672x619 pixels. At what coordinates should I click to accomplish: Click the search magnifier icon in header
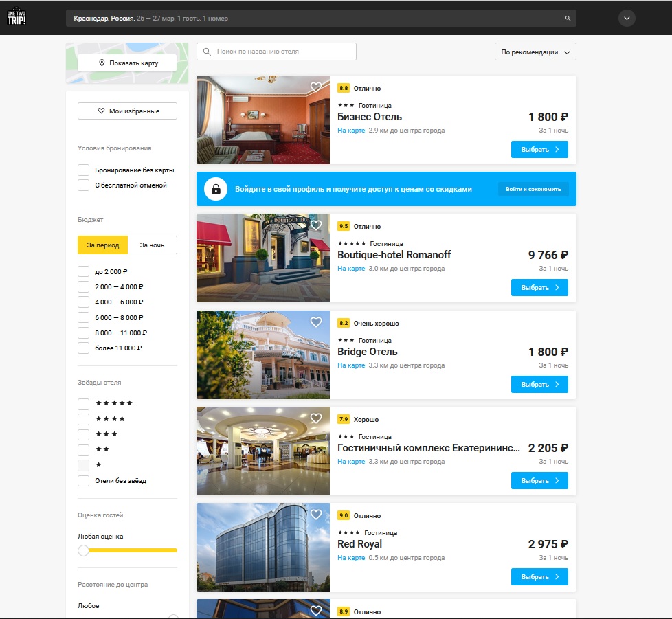(x=568, y=19)
